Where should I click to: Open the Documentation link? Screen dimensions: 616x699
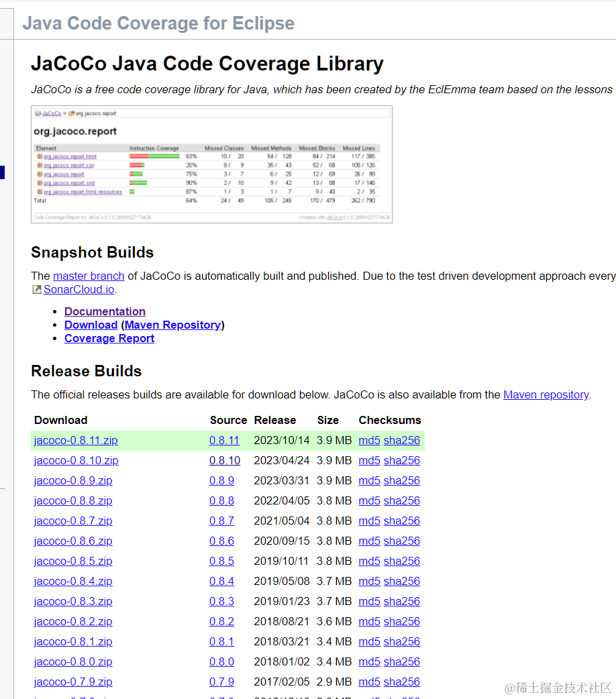click(x=105, y=311)
